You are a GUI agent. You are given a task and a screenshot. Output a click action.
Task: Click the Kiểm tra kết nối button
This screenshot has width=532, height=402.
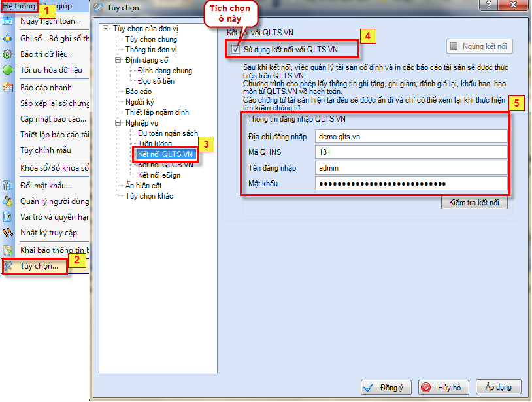(x=474, y=203)
